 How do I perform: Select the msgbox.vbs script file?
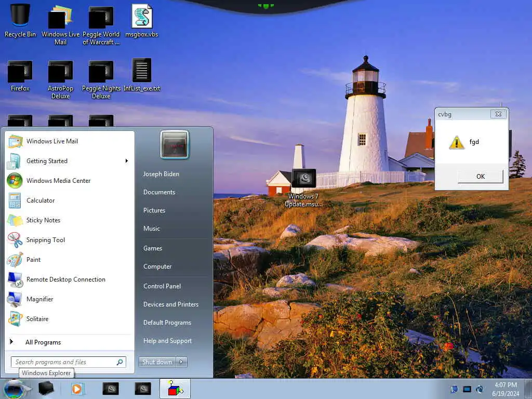[x=142, y=20]
